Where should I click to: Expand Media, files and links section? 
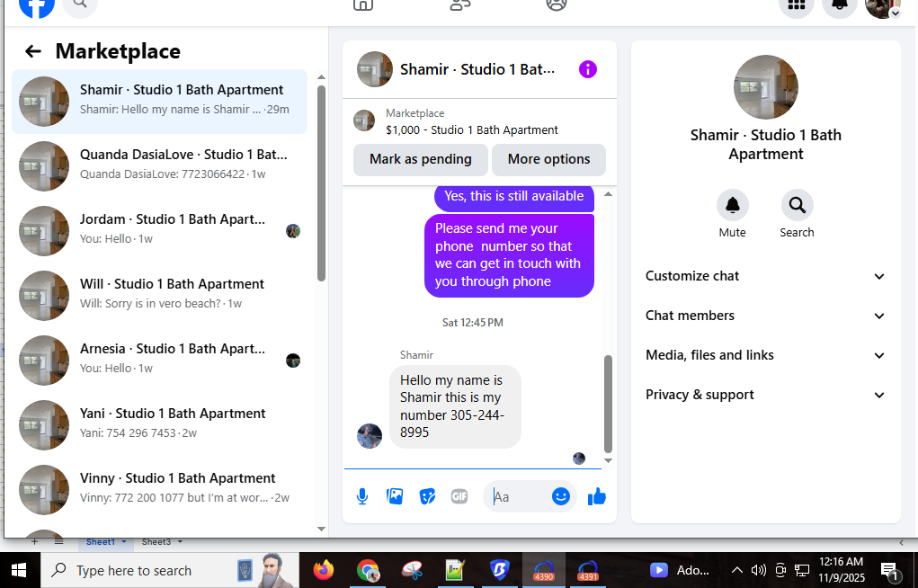[x=765, y=355]
